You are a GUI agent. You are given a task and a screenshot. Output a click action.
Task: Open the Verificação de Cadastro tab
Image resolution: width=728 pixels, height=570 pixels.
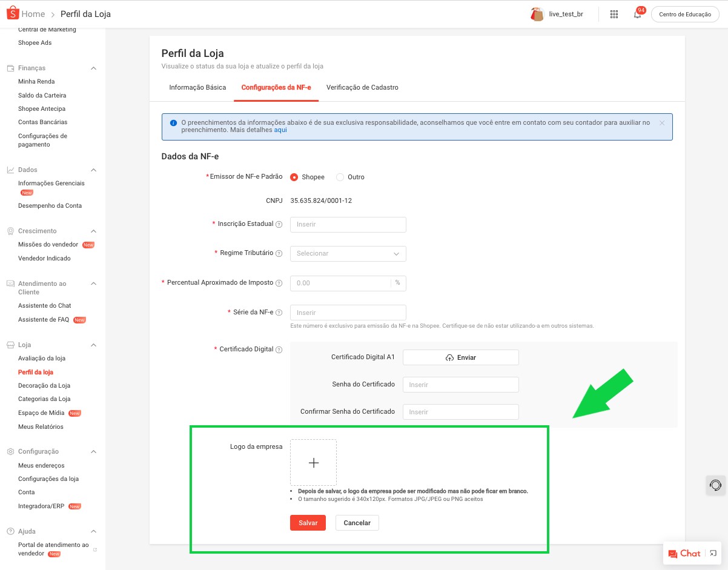click(x=362, y=87)
